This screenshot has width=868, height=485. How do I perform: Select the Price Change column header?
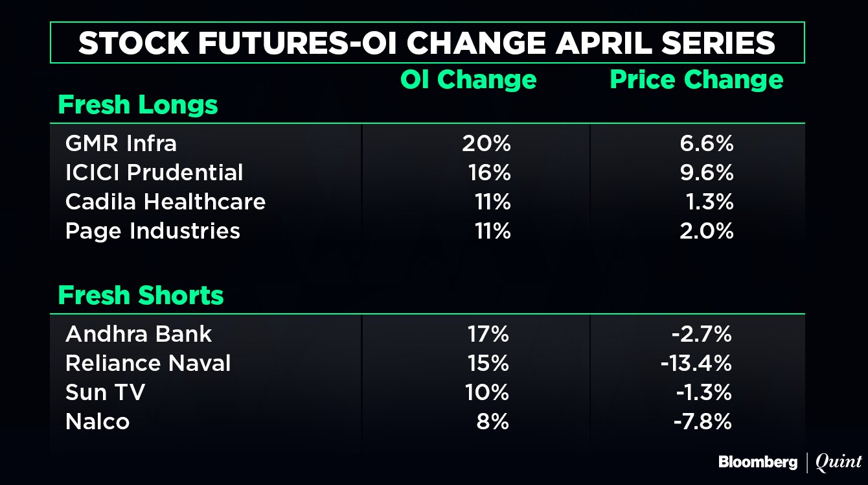pos(696,80)
